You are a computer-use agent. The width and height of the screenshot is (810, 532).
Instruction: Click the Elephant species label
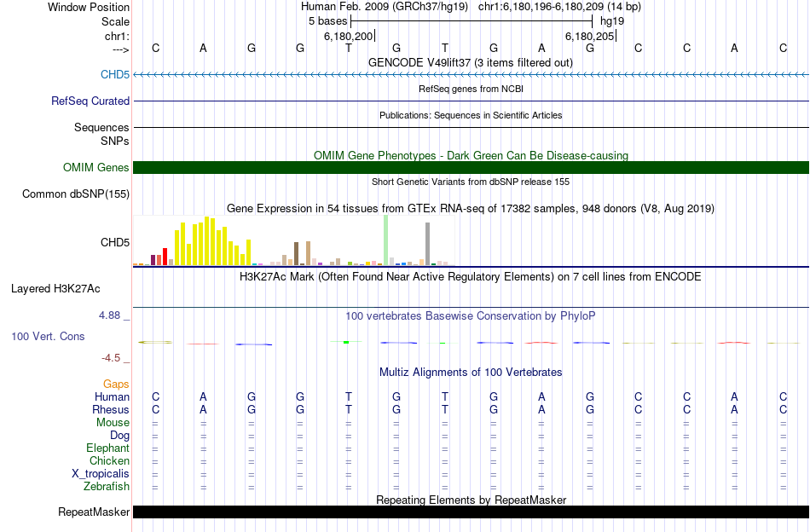point(108,448)
